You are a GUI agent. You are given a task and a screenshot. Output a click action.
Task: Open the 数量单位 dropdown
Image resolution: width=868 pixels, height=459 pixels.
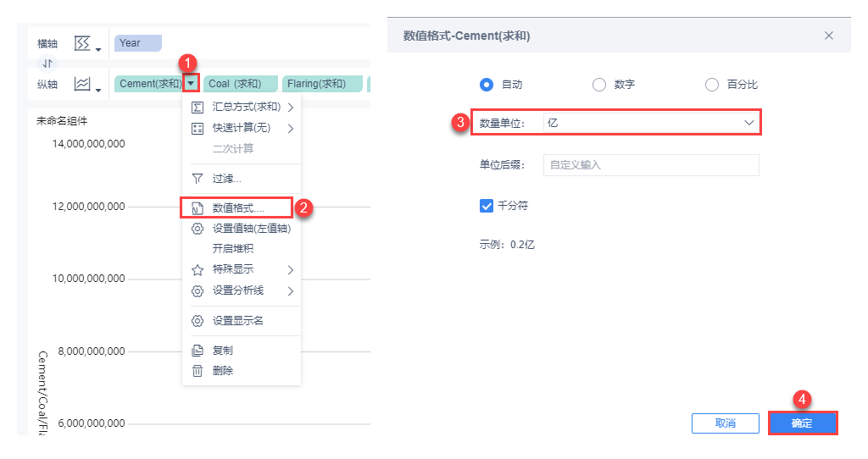tap(651, 123)
